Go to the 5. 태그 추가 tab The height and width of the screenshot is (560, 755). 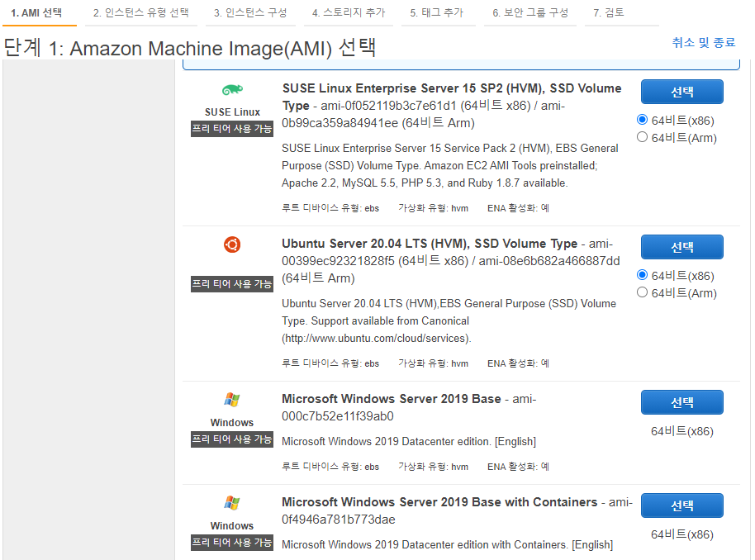pos(437,12)
